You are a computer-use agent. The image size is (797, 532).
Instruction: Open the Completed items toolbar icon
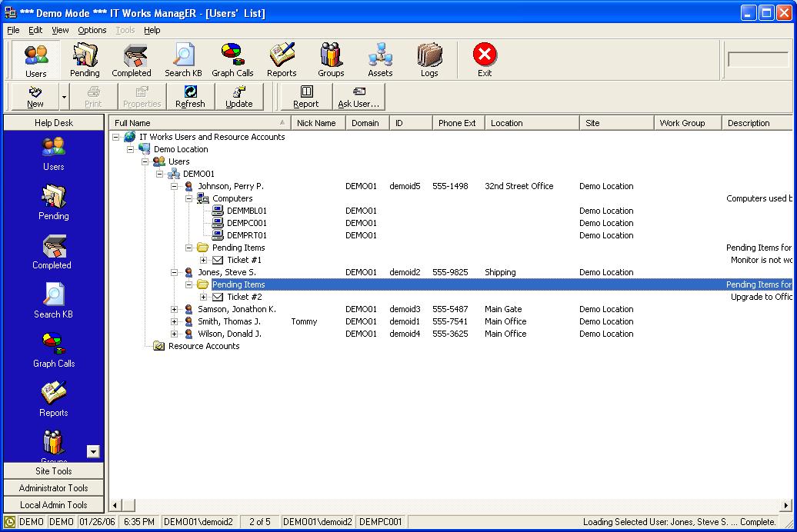coord(132,59)
